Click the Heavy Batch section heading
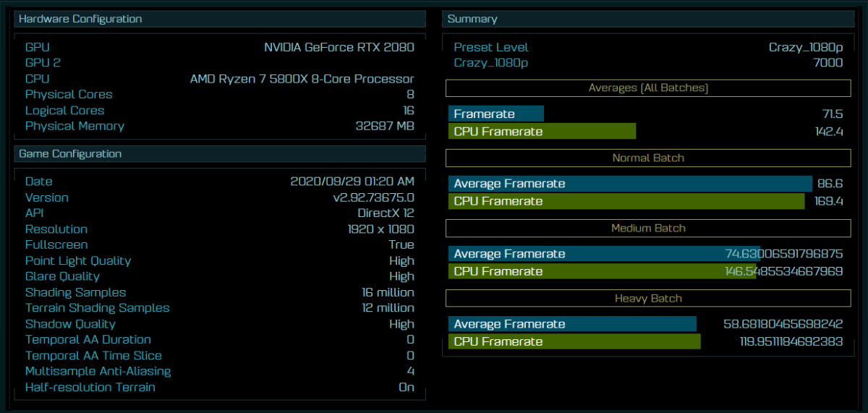 (x=648, y=298)
